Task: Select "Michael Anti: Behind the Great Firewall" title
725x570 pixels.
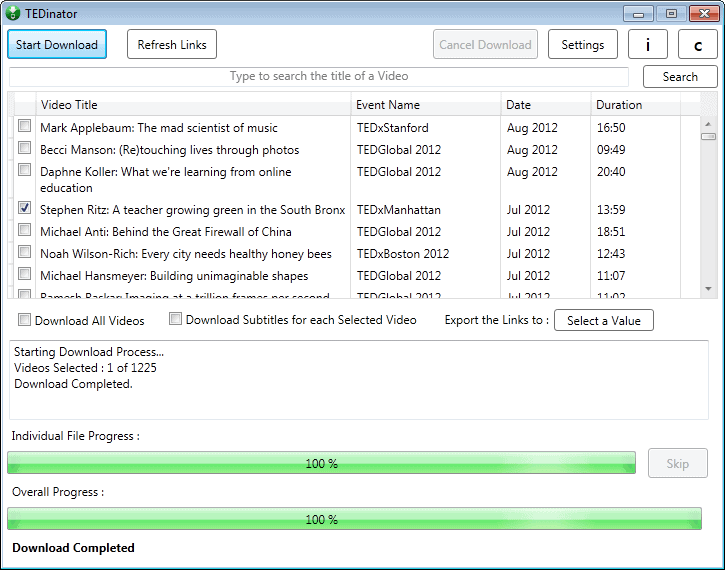Action: (166, 232)
